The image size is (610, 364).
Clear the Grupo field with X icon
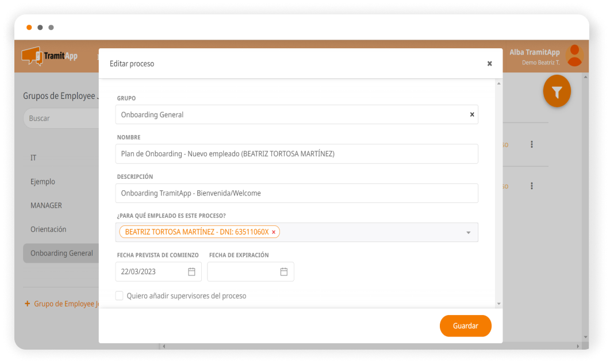pos(472,114)
